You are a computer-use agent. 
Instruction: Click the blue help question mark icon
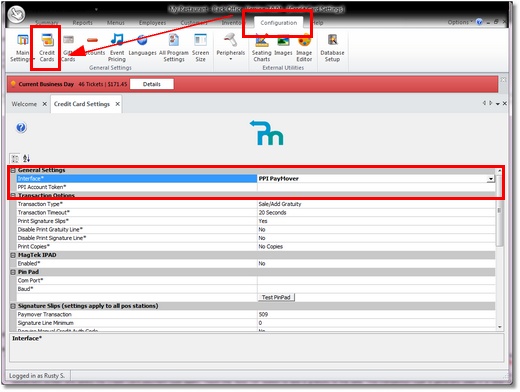point(21,127)
